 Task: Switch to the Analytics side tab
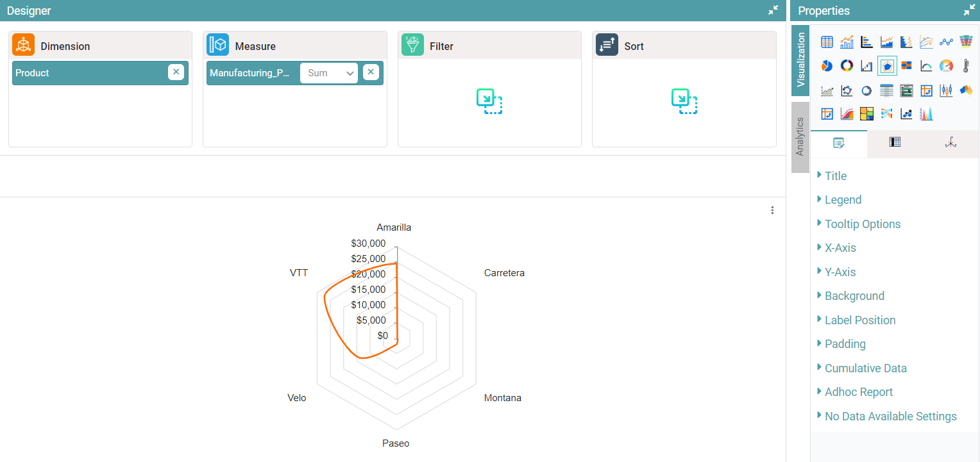click(x=800, y=136)
